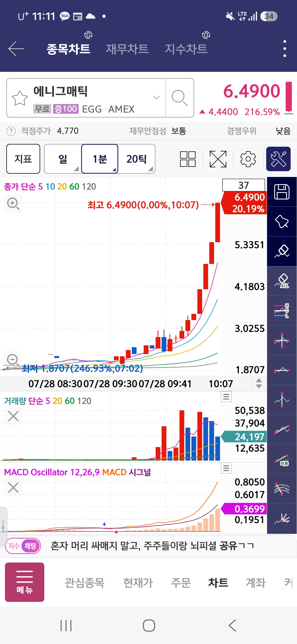Select the trend line tool

282,430
